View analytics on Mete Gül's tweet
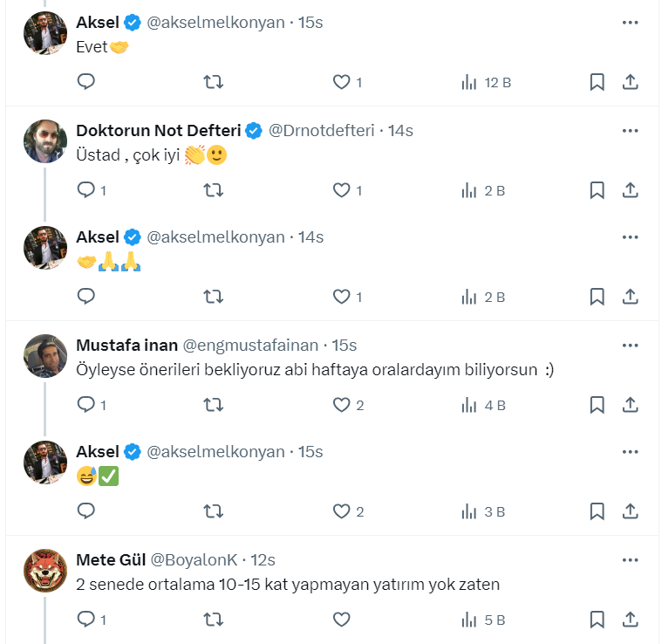 click(x=482, y=620)
